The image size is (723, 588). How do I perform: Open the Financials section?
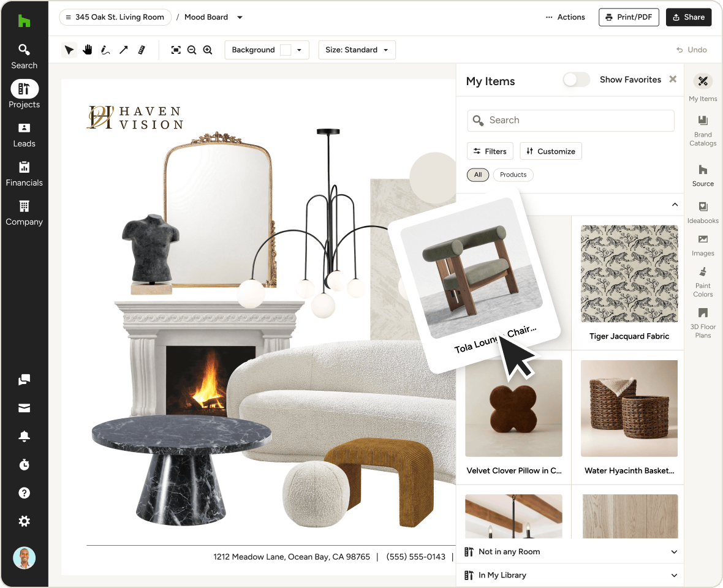(x=24, y=174)
